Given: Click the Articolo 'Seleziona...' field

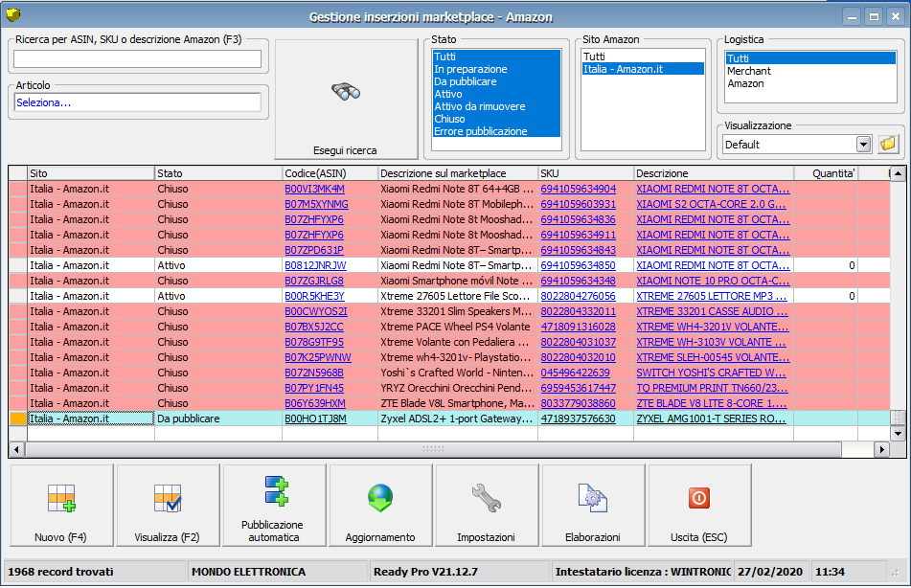Looking at the screenshot, I should (x=138, y=102).
